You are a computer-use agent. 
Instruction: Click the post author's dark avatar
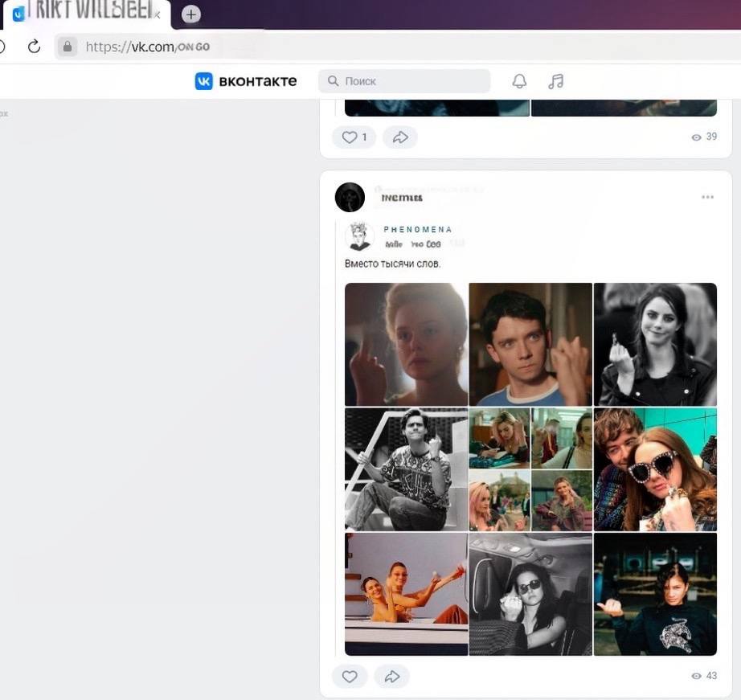(350, 197)
